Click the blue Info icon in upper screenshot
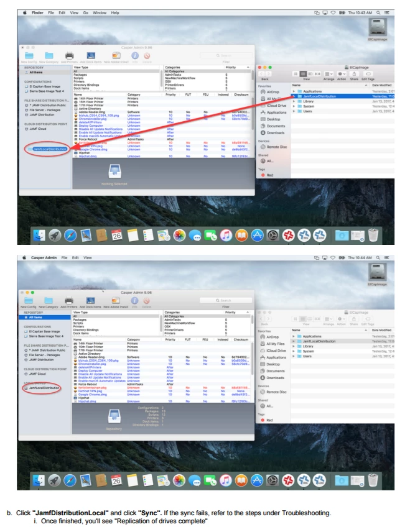 135,56
